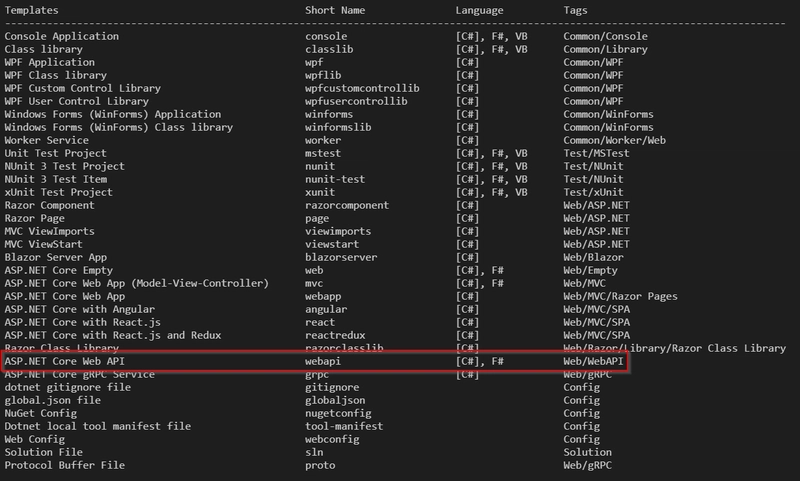Click 'nunit-test' short name
Image resolution: width=800 pixels, height=481 pixels.
(335, 180)
